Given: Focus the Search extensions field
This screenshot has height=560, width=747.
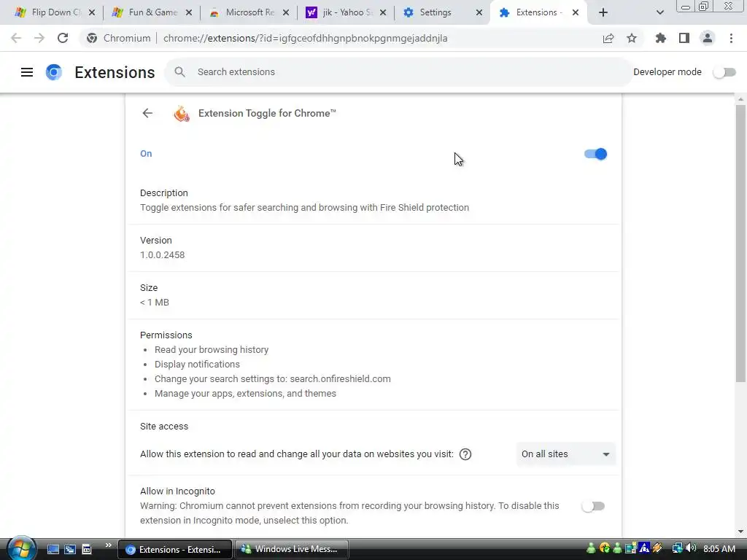Looking at the screenshot, I should coord(399,72).
